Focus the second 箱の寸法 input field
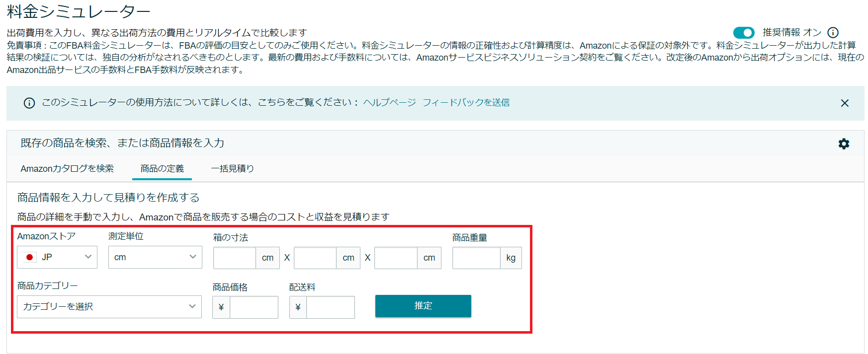 [x=315, y=258]
